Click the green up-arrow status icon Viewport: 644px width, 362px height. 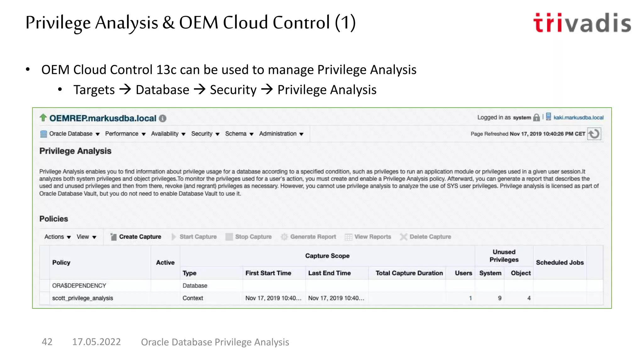43,118
